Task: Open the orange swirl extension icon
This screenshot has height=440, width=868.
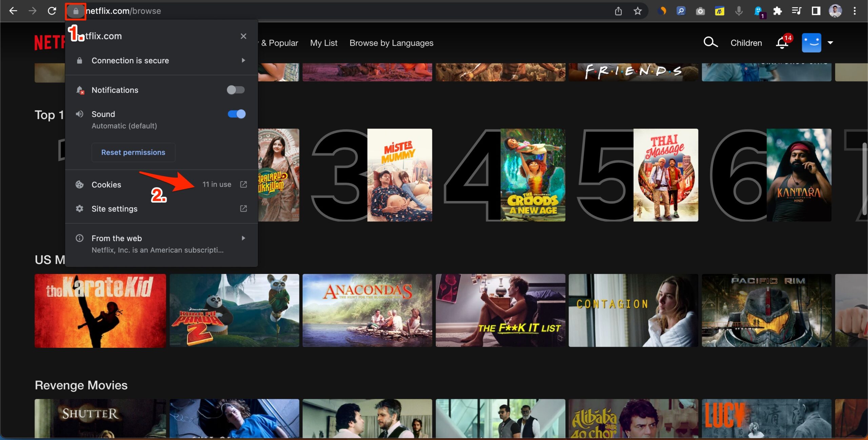Action: point(662,11)
